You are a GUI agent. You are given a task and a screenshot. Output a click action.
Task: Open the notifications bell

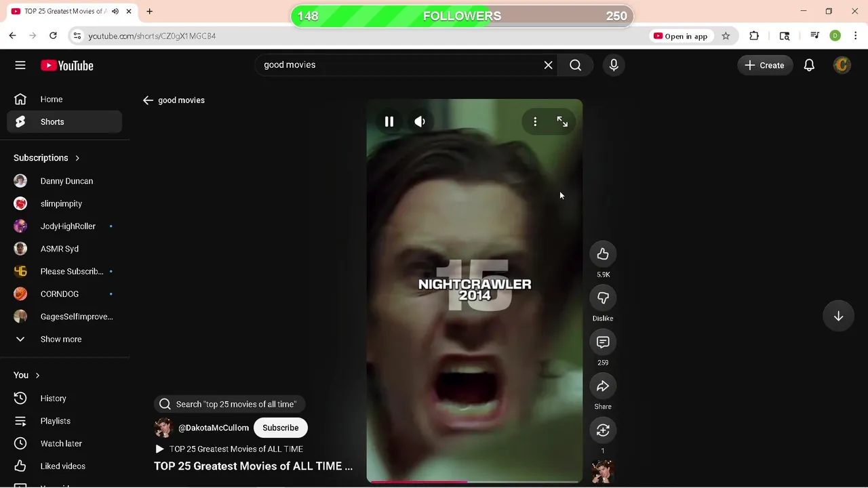tap(809, 65)
